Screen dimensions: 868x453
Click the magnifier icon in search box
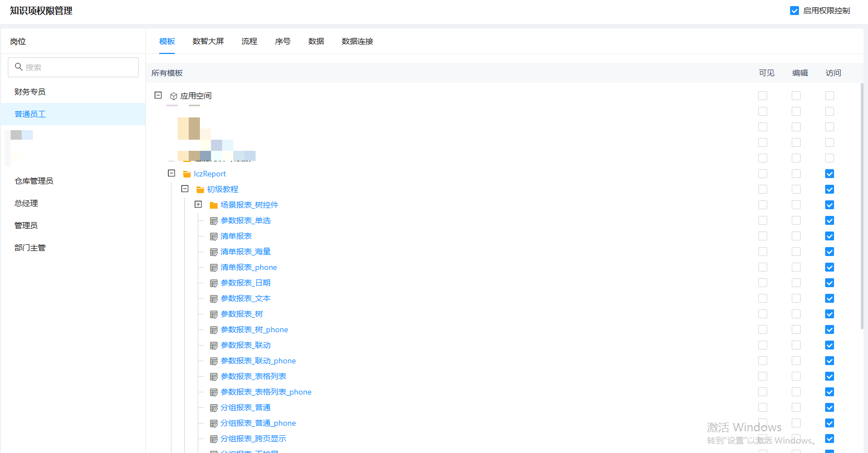point(18,67)
